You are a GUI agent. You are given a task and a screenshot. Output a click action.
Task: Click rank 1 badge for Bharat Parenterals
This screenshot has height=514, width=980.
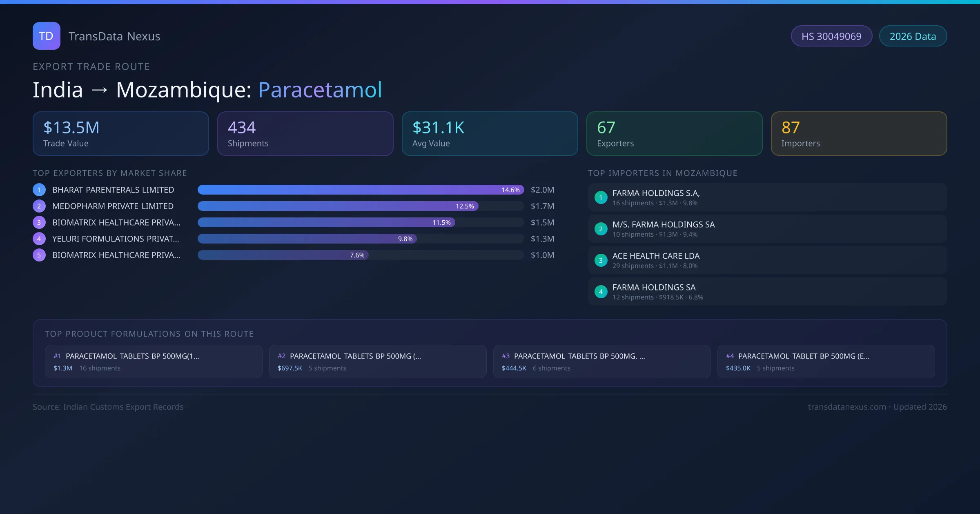[39, 190]
